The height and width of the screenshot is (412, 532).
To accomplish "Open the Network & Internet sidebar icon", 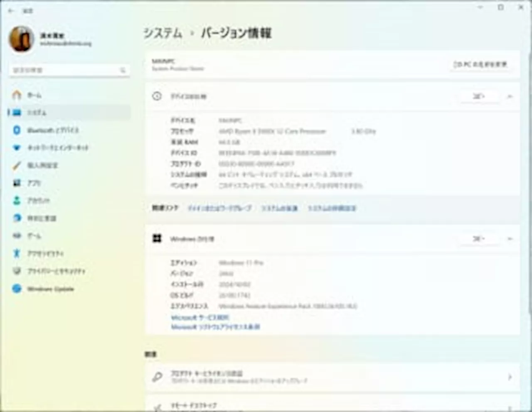I will tap(17, 147).
